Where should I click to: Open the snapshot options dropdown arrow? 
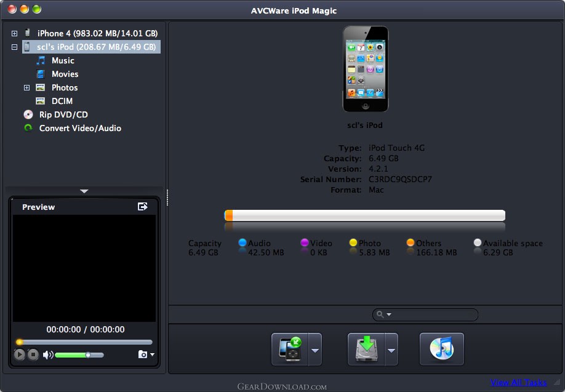coord(153,354)
